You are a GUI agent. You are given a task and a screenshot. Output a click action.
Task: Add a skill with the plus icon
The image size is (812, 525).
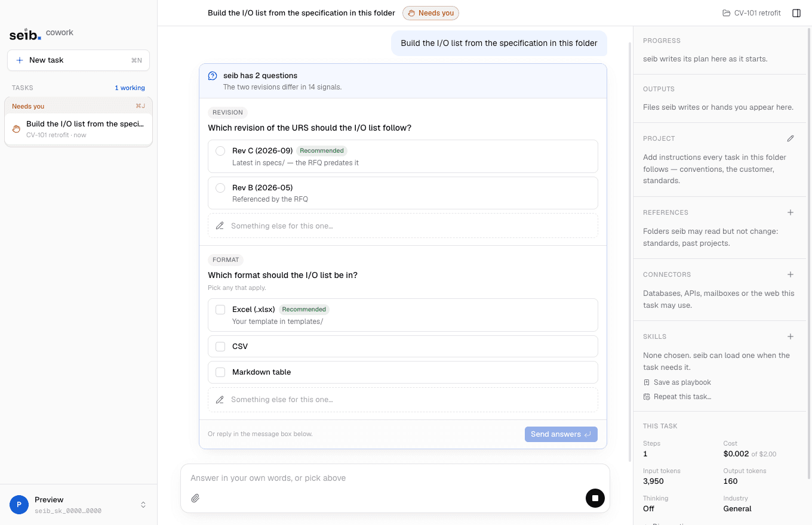[791, 336]
